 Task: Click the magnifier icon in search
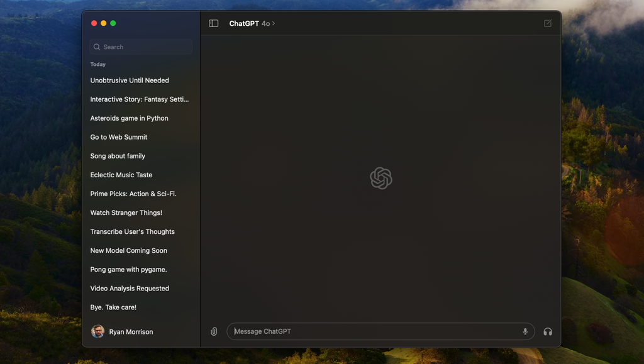(x=97, y=47)
